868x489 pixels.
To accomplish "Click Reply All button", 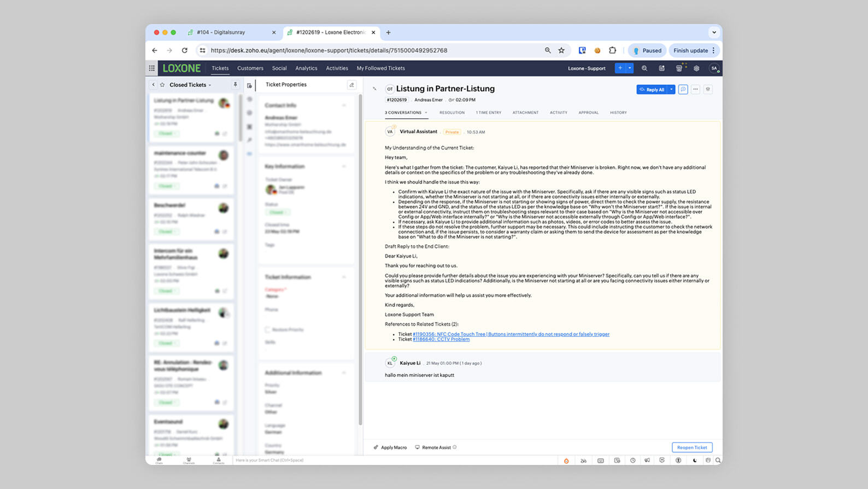I will 652,90.
